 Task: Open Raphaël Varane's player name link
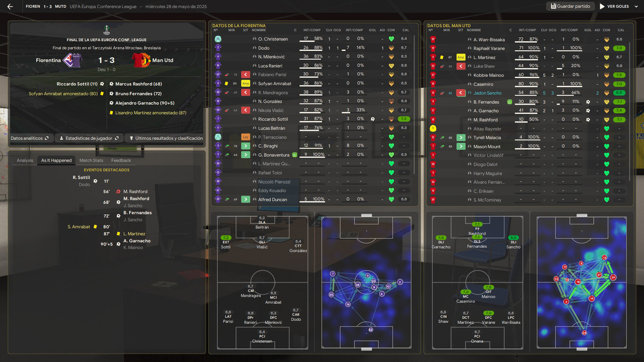pyautogui.click(x=489, y=48)
